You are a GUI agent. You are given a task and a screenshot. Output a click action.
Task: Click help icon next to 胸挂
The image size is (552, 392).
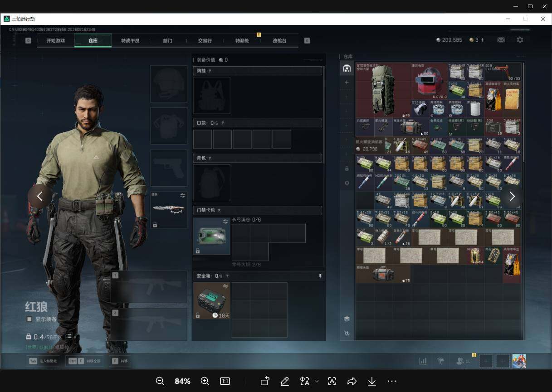pyautogui.click(x=210, y=71)
